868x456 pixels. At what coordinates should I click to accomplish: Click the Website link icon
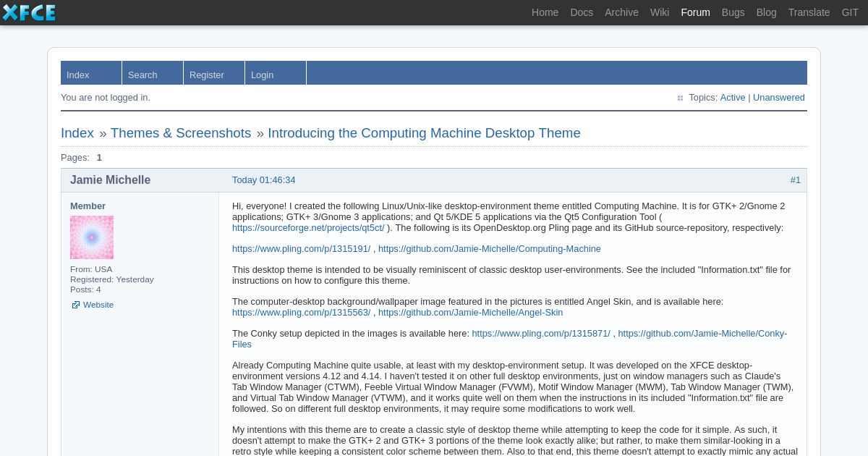click(75, 305)
